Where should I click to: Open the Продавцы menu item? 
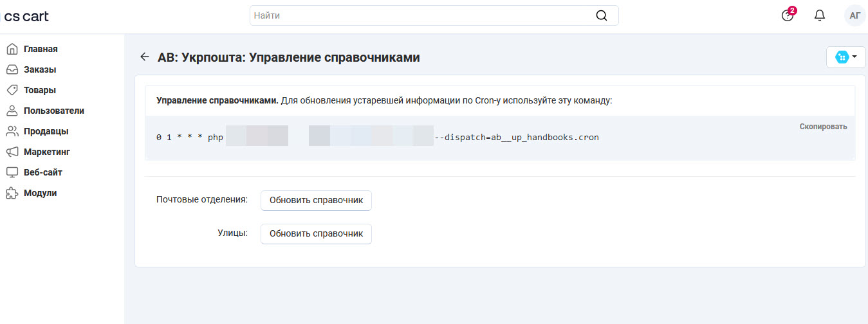46,131
